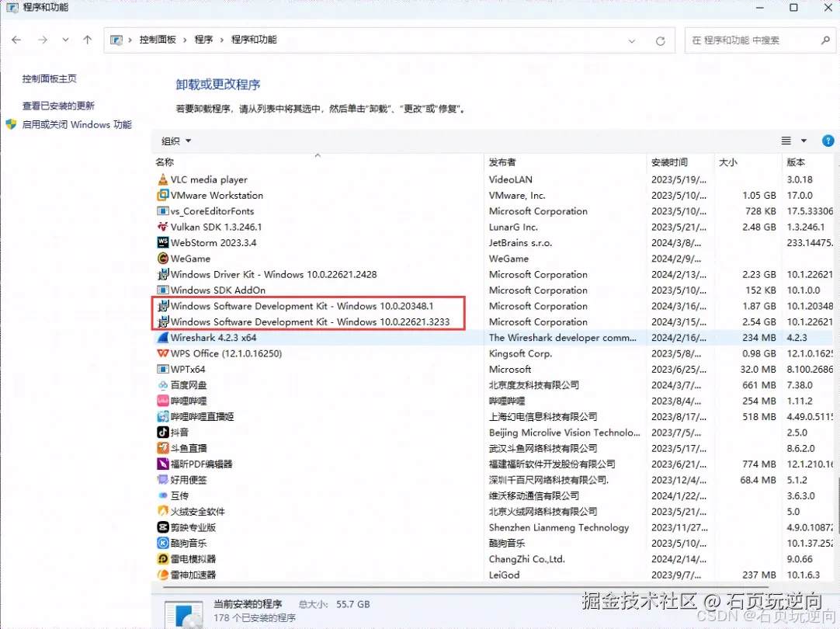Screen dimensions: 840x629
Task: Go back with the left arrow
Action: click(16, 40)
